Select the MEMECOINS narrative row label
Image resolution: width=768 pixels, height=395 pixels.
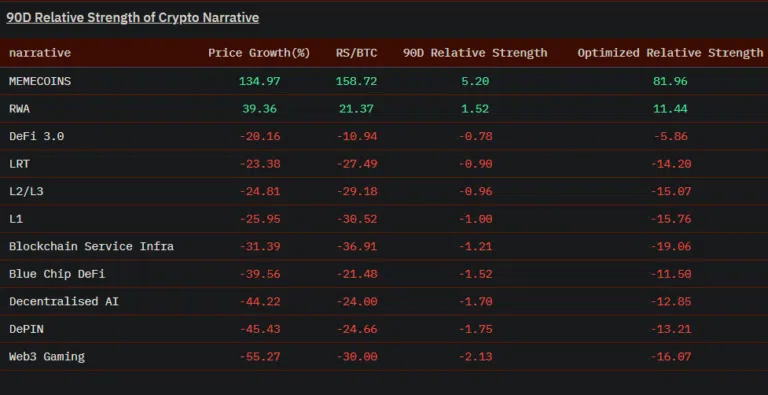tap(40, 81)
